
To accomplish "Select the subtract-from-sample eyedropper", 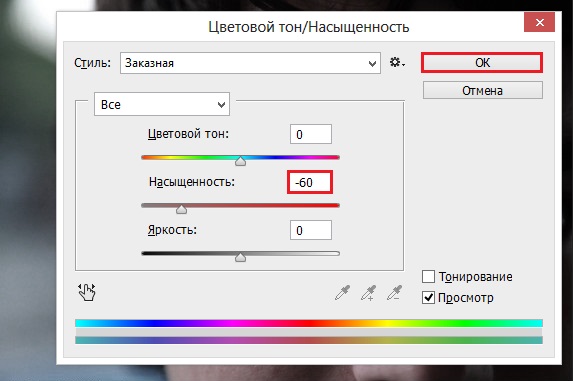I will pyautogui.click(x=395, y=293).
